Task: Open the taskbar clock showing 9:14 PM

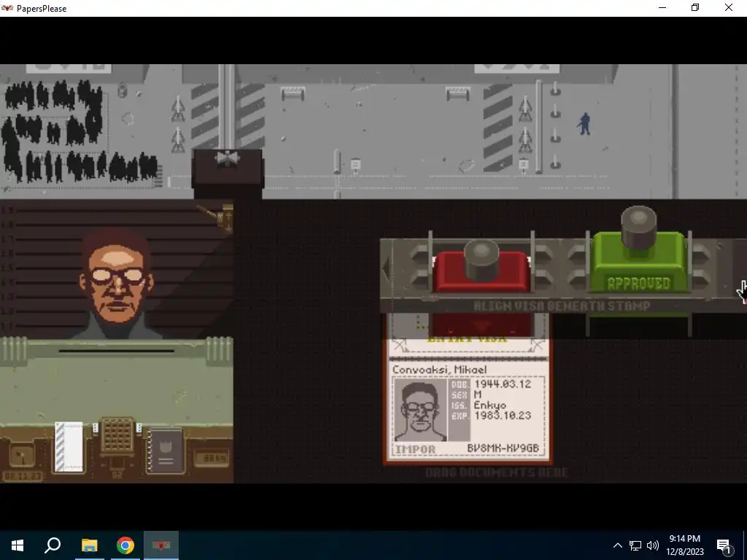Action: [684, 545]
